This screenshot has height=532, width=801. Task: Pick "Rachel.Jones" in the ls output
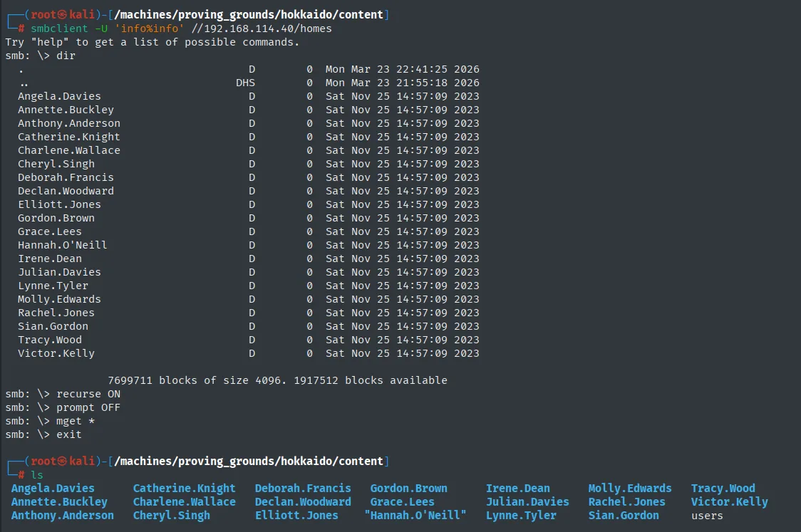pos(627,502)
